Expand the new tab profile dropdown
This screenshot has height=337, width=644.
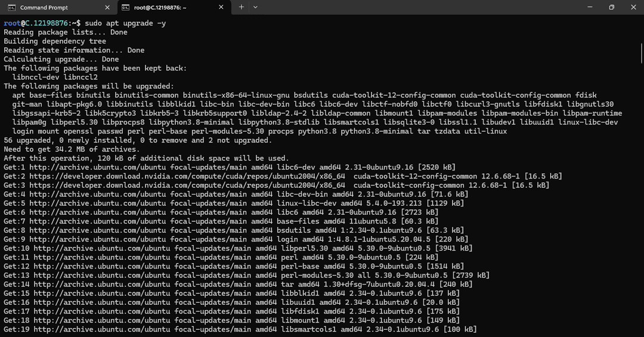[255, 7]
